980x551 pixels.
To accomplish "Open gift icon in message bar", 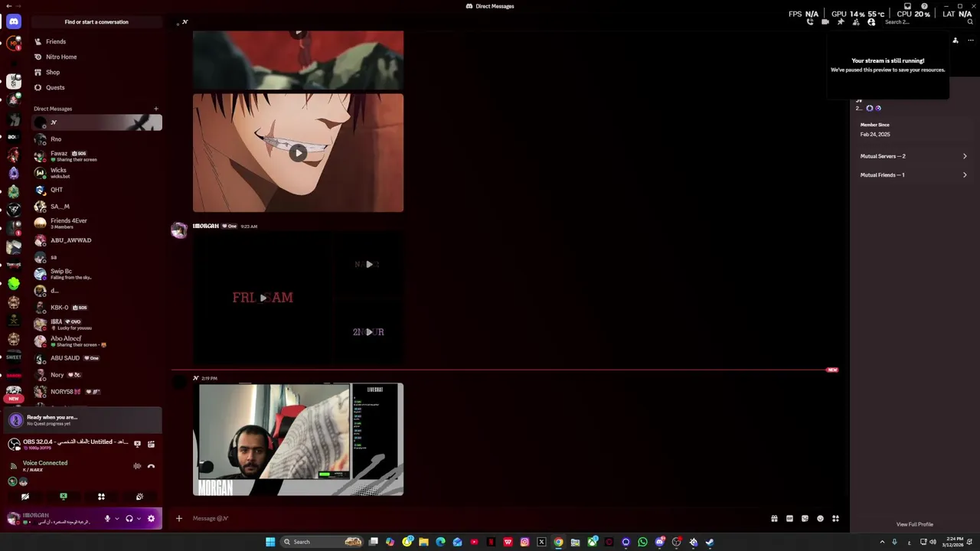I will point(774,519).
